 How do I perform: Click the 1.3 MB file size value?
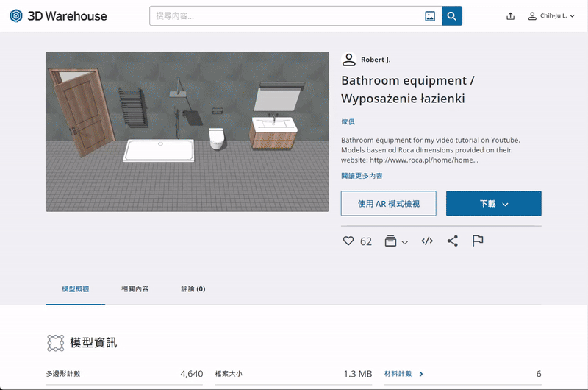(x=358, y=374)
